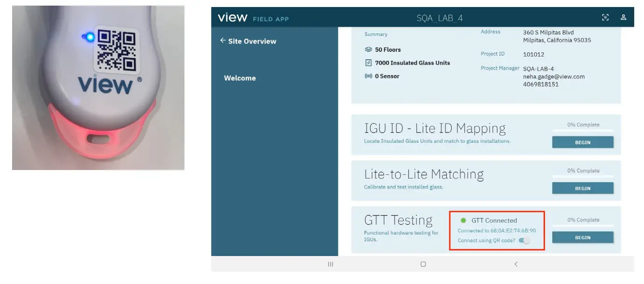The height and width of the screenshot is (284, 644).
Task: Begin GTT Testing
Action: click(582, 237)
